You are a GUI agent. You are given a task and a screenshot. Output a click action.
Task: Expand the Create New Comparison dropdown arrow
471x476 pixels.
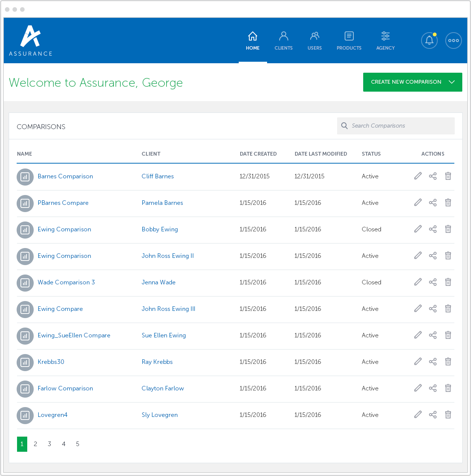[452, 82]
